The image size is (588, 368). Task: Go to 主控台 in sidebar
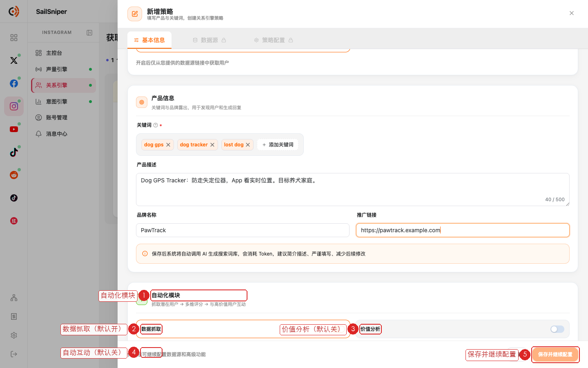pos(64,53)
